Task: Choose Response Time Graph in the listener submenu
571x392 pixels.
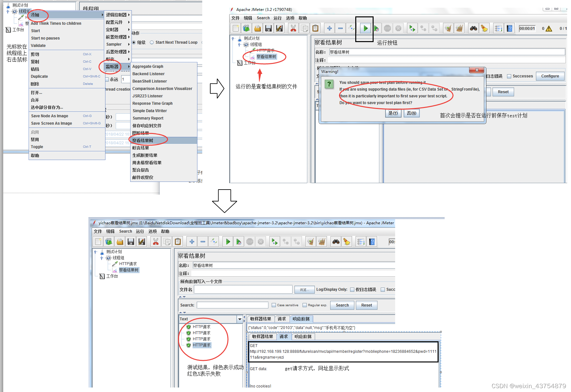Action: tap(164, 103)
